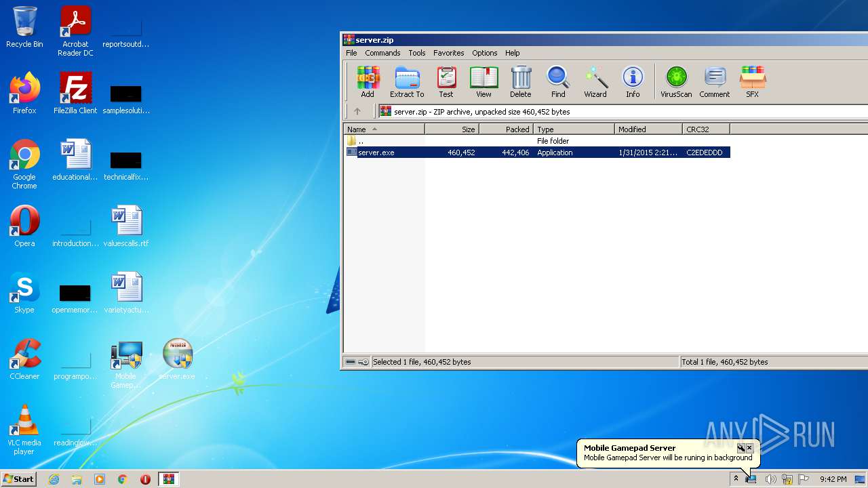Viewport: 868px width, 488px height.
Task: Click the View file icon
Action: coord(484,82)
